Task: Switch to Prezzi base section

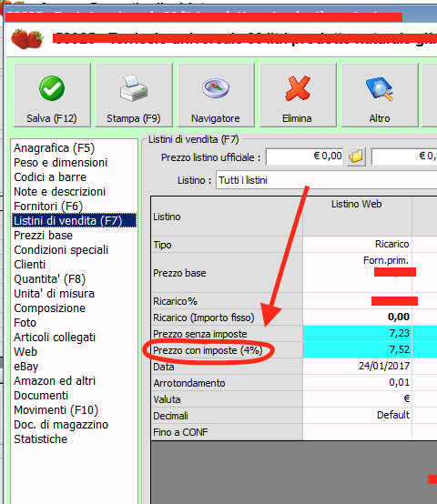Action: click(43, 236)
